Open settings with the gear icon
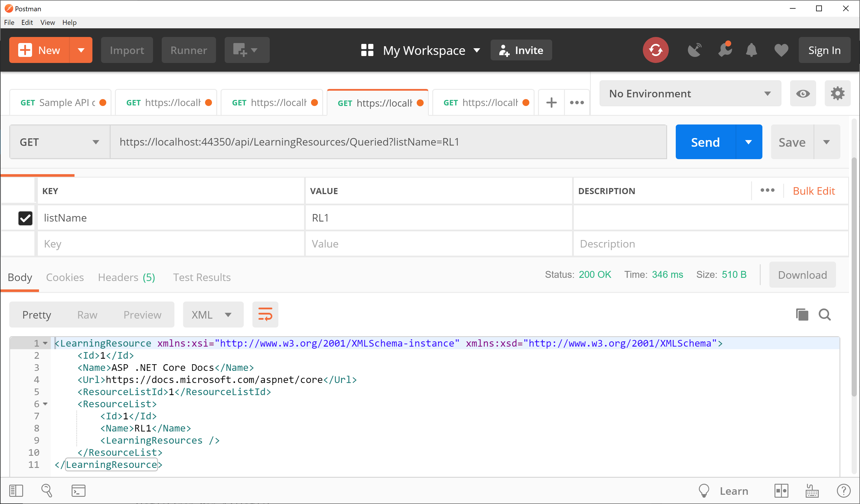 coord(838,93)
